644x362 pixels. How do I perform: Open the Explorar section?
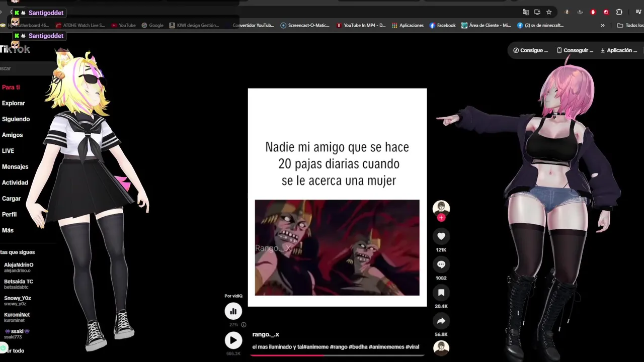click(14, 103)
